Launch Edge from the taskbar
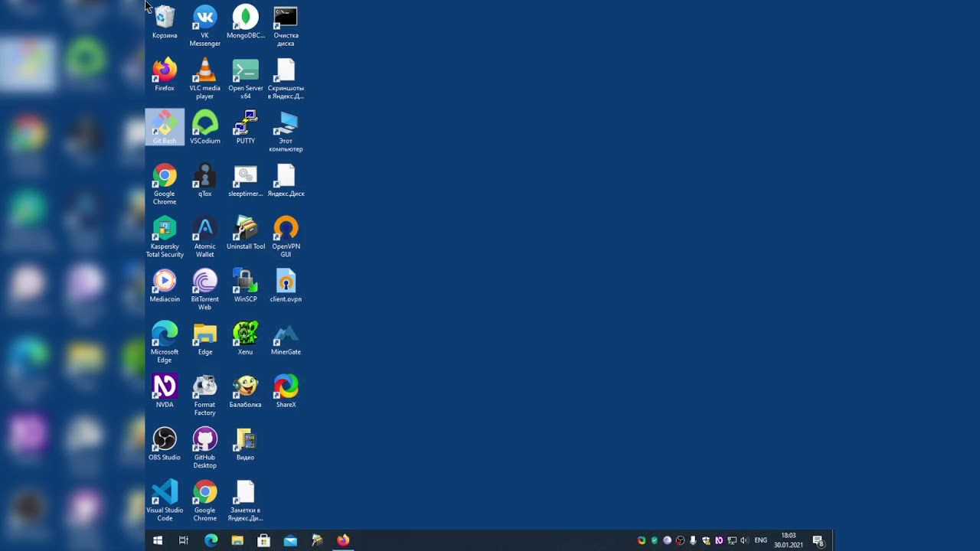 [x=211, y=540]
